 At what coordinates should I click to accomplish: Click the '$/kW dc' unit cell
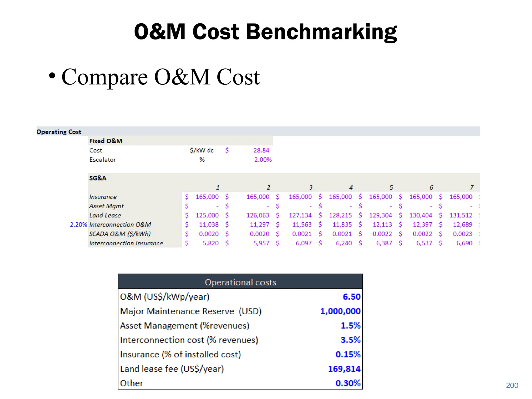pyautogui.click(x=202, y=150)
